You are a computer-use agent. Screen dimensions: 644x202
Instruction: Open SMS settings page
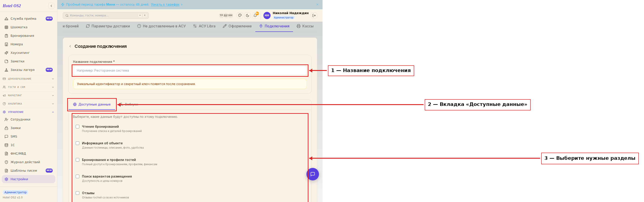point(28,136)
